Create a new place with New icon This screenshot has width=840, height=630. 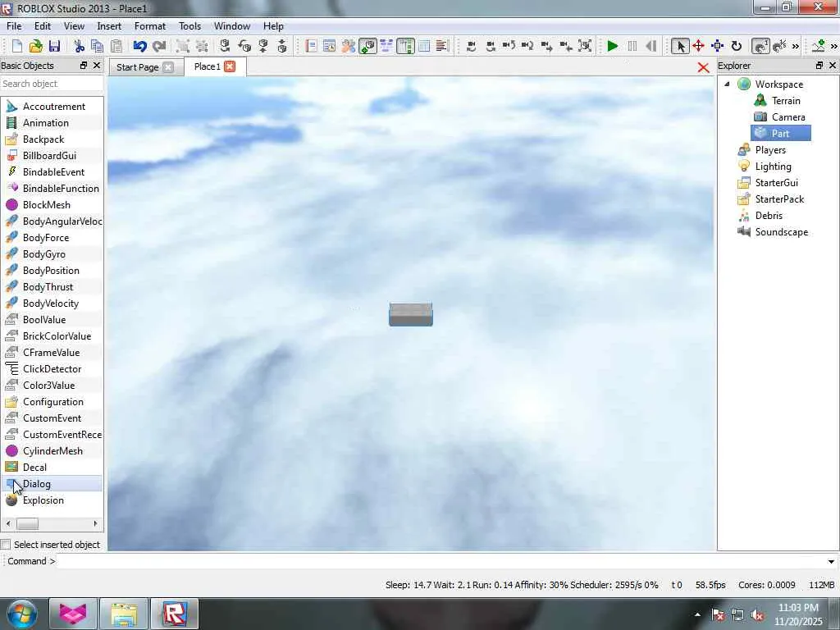(x=17, y=46)
